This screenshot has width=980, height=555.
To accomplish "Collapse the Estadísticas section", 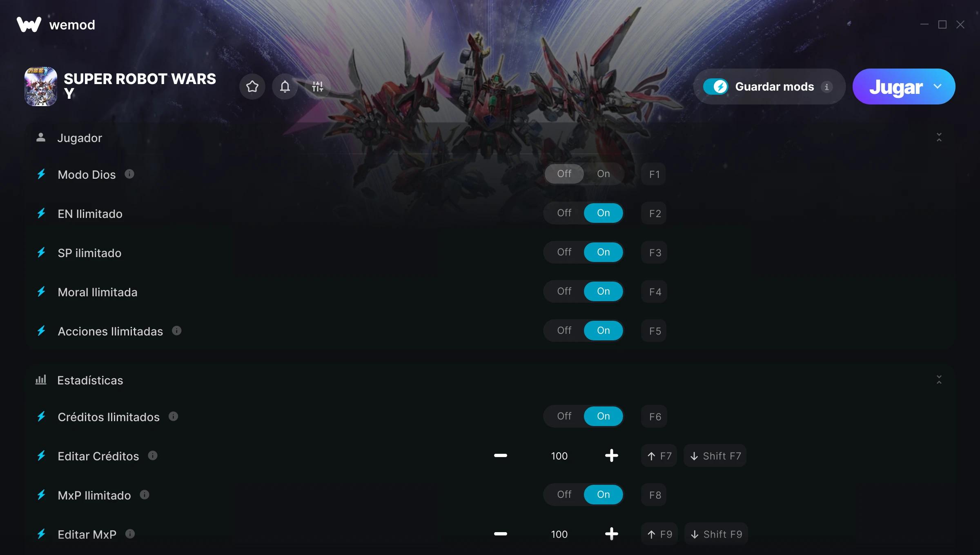I will coord(939,380).
